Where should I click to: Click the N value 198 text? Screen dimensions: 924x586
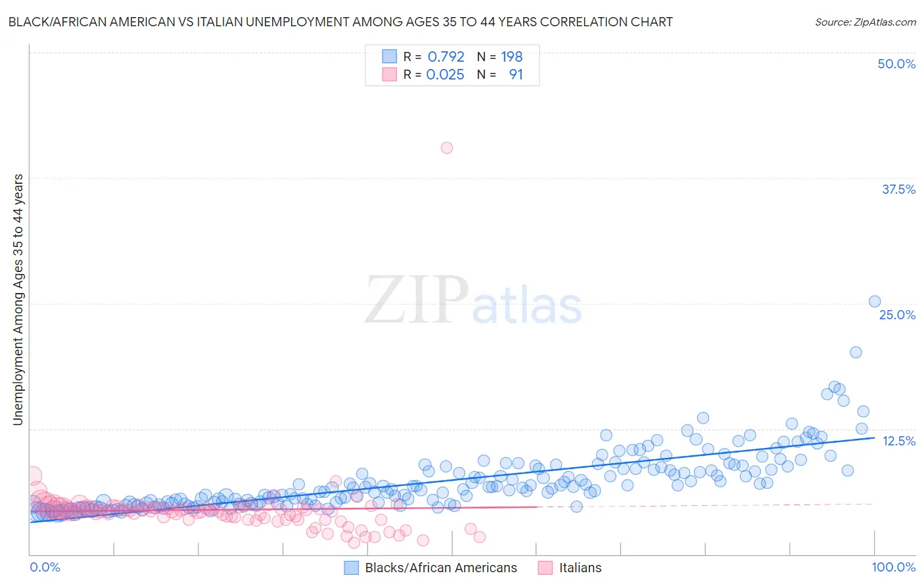512,56
